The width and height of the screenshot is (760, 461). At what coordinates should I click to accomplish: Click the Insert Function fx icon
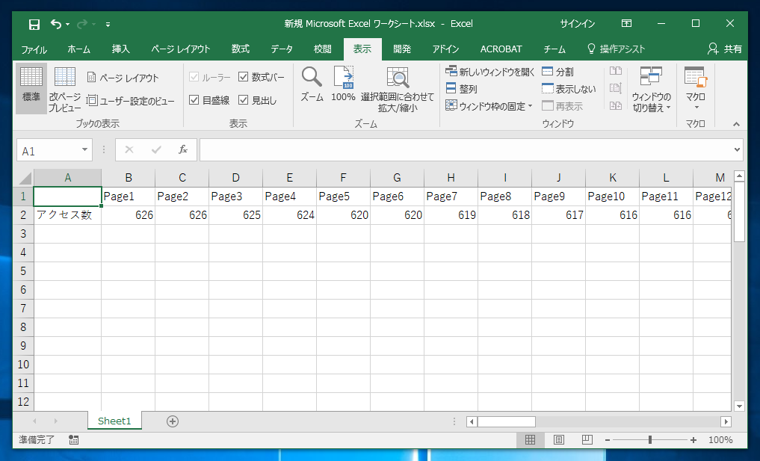point(183,150)
